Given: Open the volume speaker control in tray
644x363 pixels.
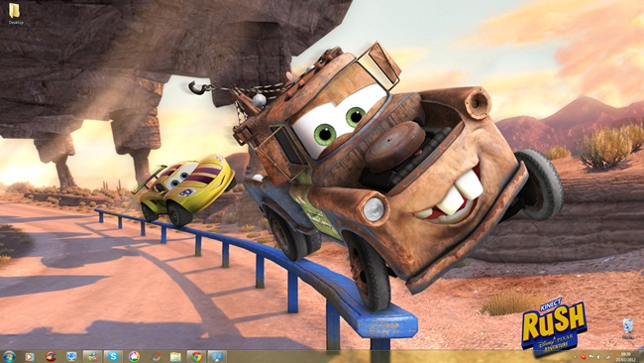Looking at the screenshot, I should (598, 357).
